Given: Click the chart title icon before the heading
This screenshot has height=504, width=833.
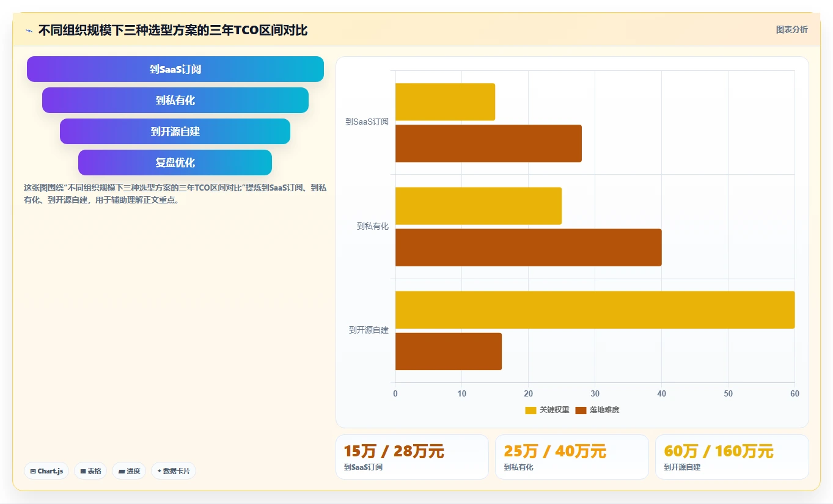Looking at the screenshot, I should pyautogui.click(x=29, y=31).
